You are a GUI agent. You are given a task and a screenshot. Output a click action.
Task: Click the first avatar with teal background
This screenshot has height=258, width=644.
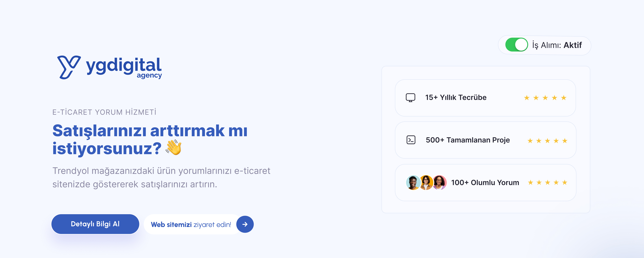coord(413,183)
